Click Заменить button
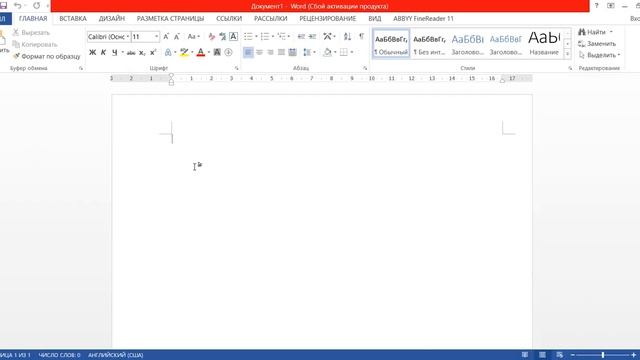Viewport: 640px width, 360px height. [597, 44]
